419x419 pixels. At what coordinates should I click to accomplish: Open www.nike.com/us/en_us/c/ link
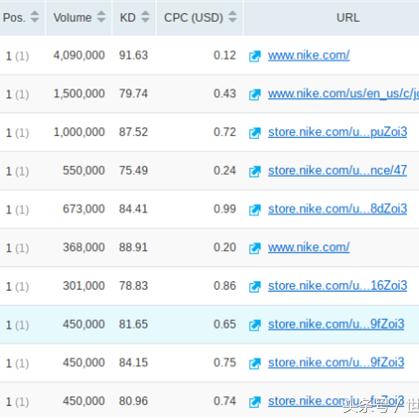point(343,94)
